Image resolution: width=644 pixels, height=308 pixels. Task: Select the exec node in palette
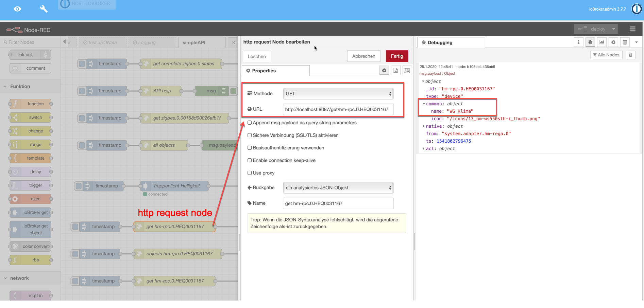pos(31,199)
